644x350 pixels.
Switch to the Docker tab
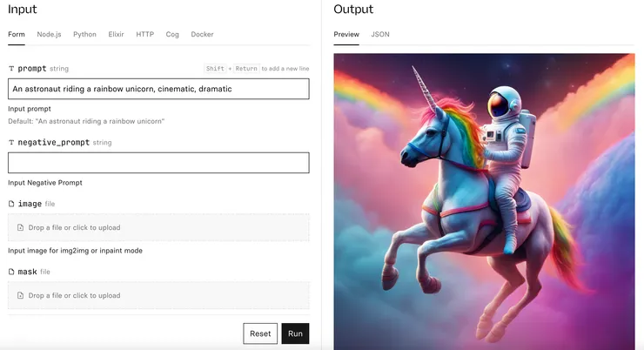[x=202, y=34]
